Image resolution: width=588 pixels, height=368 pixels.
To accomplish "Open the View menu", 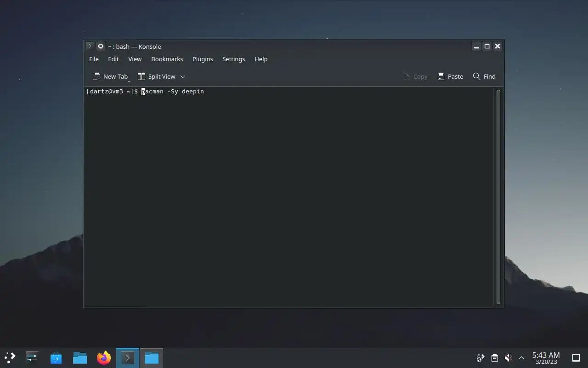I will coord(135,59).
